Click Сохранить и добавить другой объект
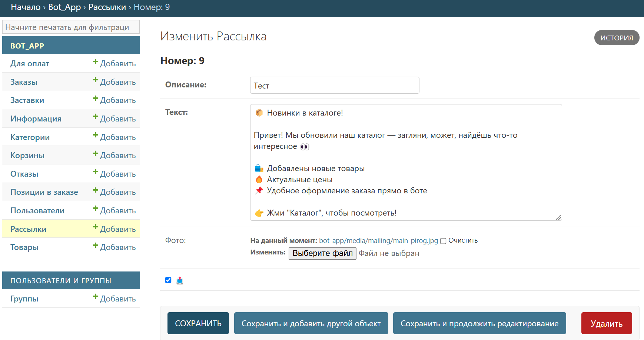This screenshot has width=644, height=340. [x=311, y=323]
